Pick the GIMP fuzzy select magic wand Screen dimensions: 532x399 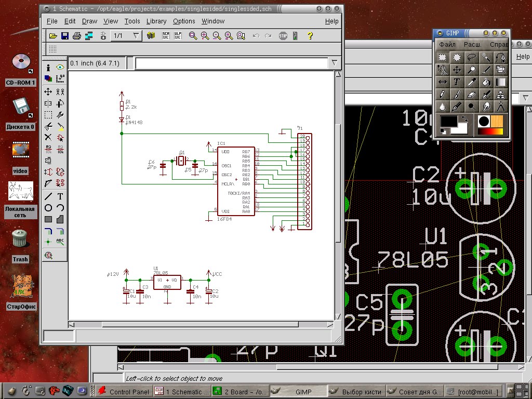(x=486, y=57)
